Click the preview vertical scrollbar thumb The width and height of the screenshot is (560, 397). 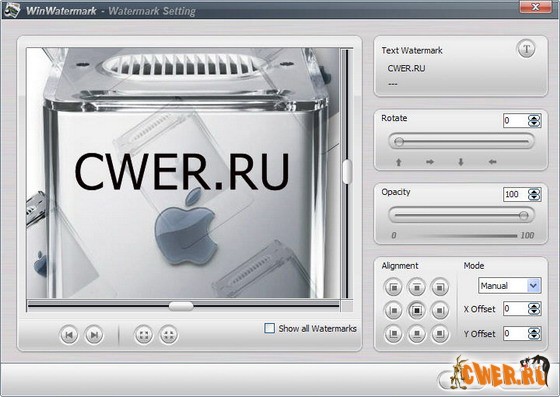347,172
